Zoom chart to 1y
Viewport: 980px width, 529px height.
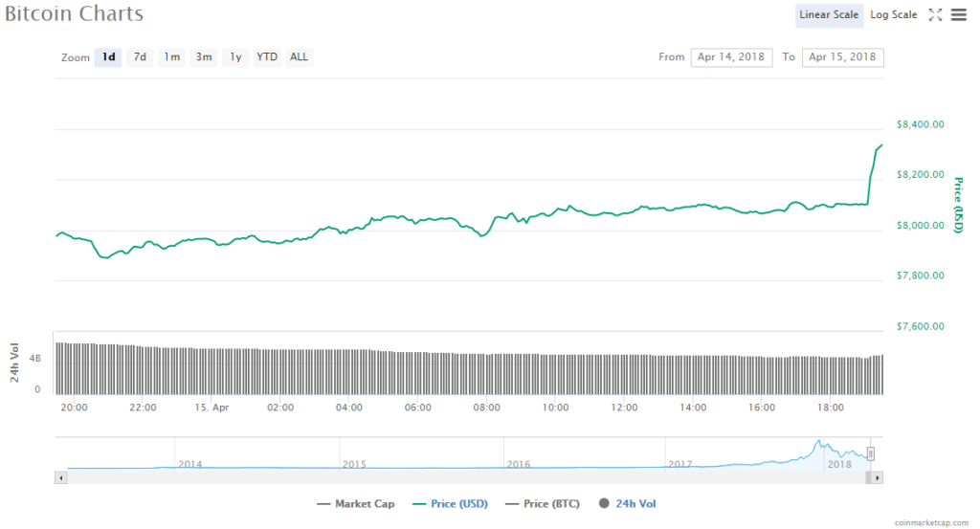click(x=234, y=57)
